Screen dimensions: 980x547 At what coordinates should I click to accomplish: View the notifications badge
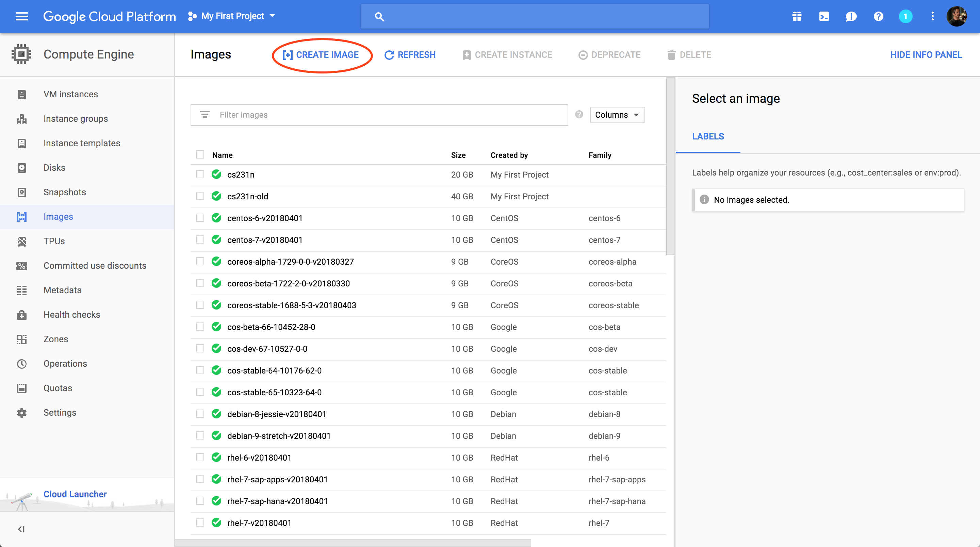pos(905,16)
